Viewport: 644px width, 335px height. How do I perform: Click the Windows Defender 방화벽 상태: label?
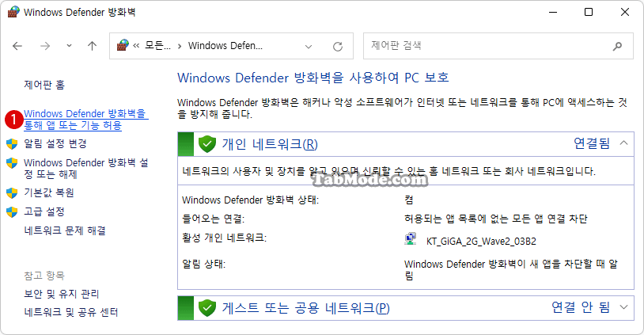pos(250,200)
